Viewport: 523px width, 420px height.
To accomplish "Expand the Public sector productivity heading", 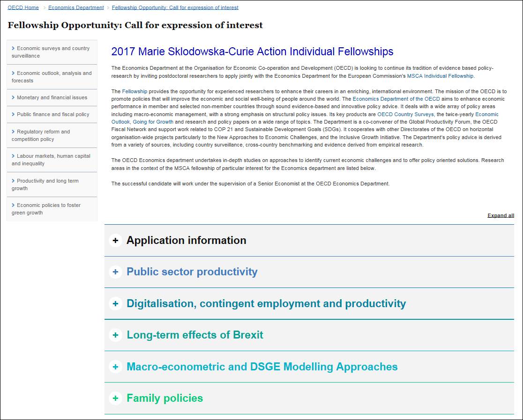I will pos(192,272).
